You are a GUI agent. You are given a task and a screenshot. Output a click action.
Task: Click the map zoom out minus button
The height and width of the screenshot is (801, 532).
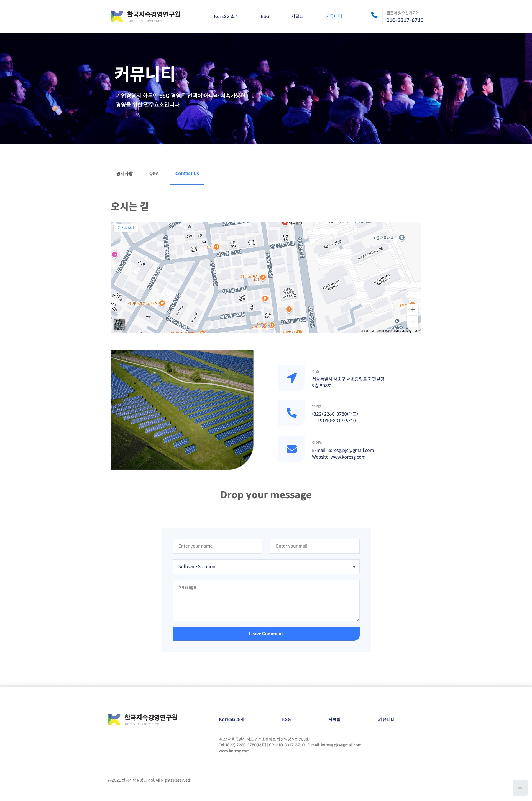click(413, 321)
